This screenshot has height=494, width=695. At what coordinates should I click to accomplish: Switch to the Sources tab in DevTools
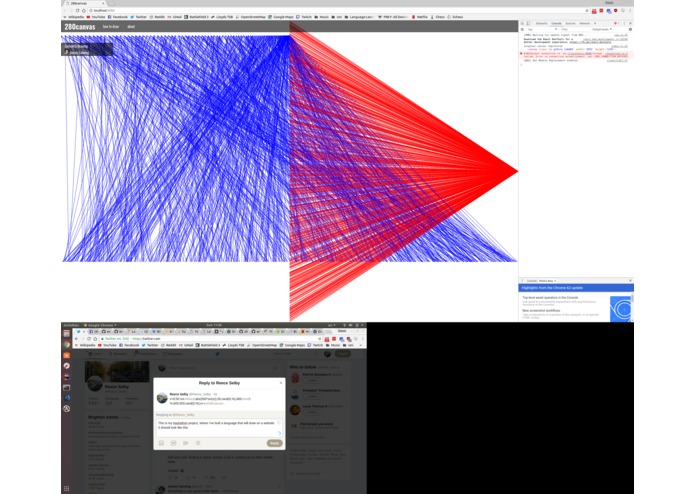point(570,23)
